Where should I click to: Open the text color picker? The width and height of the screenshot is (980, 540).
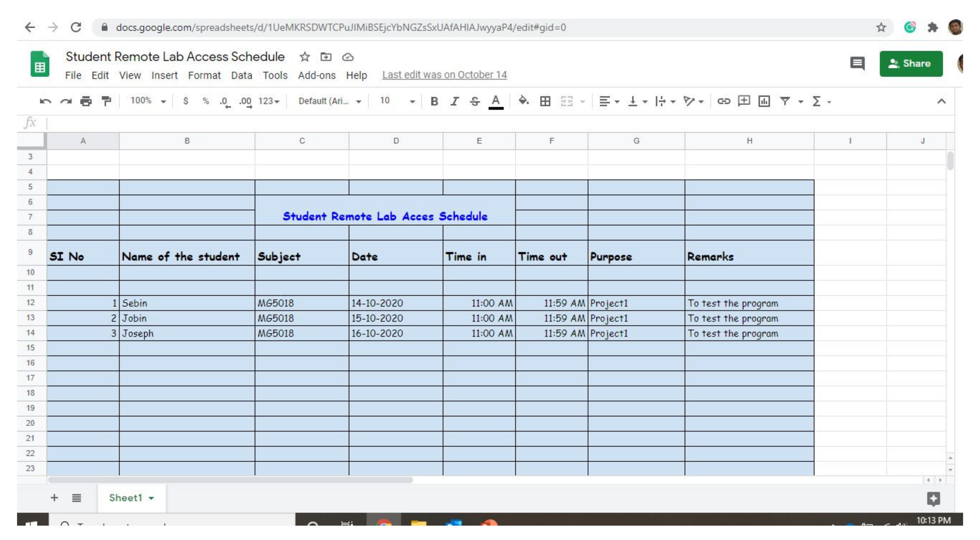pos(495,101)
